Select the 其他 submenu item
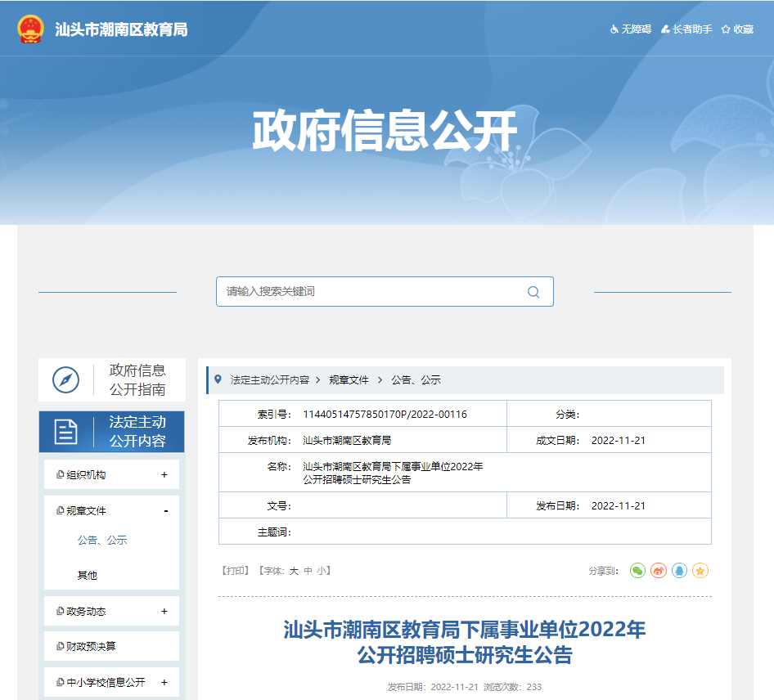The width and height of the screenshot is (774, 700). pos(88,575)
